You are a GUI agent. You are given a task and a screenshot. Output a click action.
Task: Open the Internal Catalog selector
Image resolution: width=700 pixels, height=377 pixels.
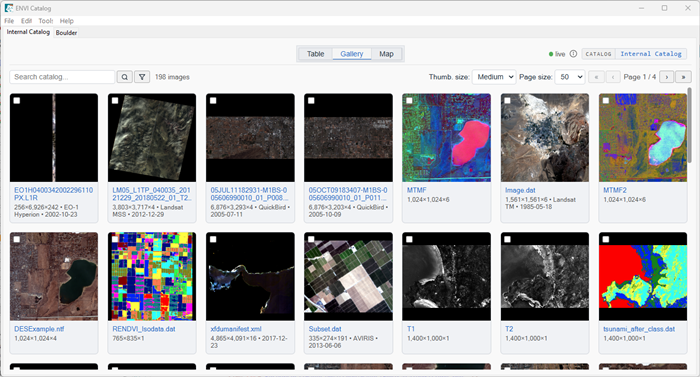[x=651, y=54]
